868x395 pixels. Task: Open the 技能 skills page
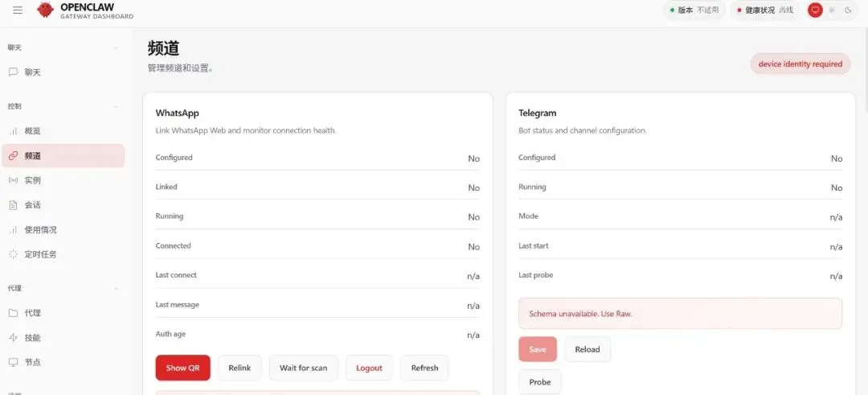(x=32, y=338)
